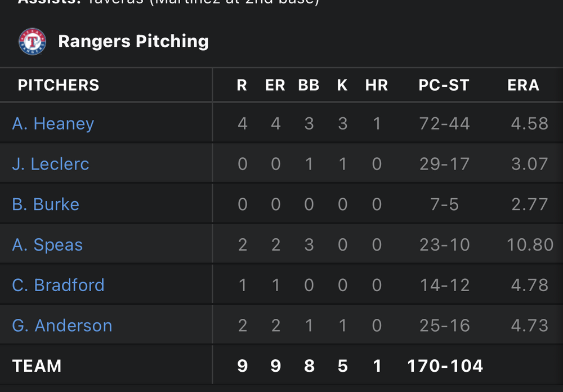Go to G. Anderson's profile

(62, 326)
